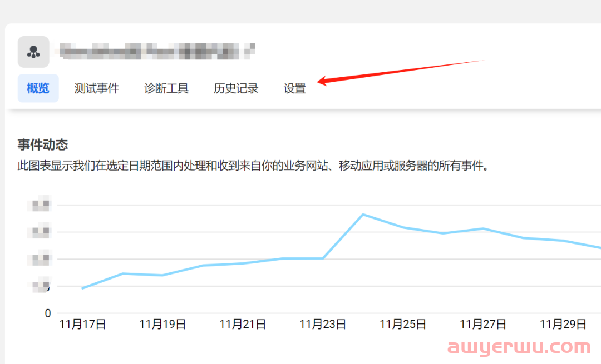
Task: Select the 概览 tab
Action: tap(38, 88)
